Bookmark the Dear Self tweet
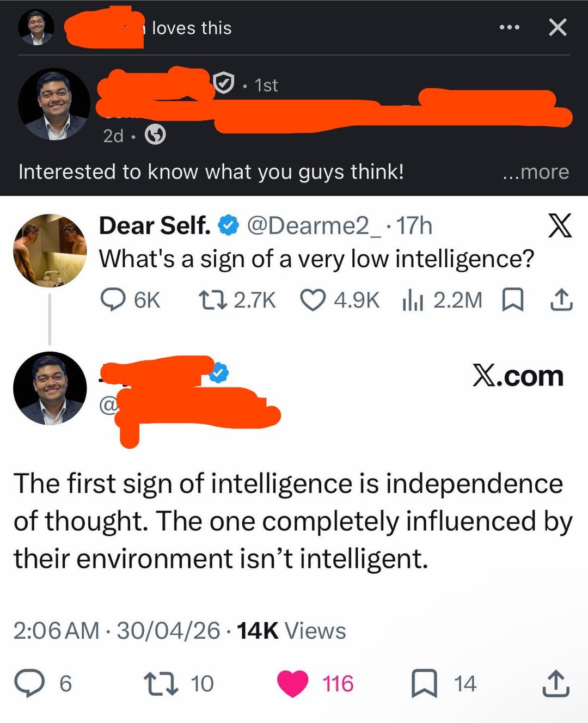 (512, 300)
